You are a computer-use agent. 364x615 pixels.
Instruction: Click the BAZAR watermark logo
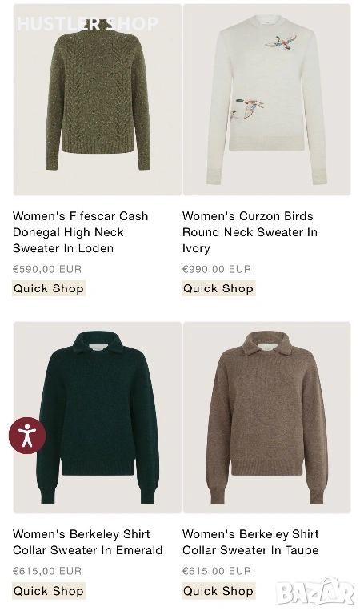315,591
